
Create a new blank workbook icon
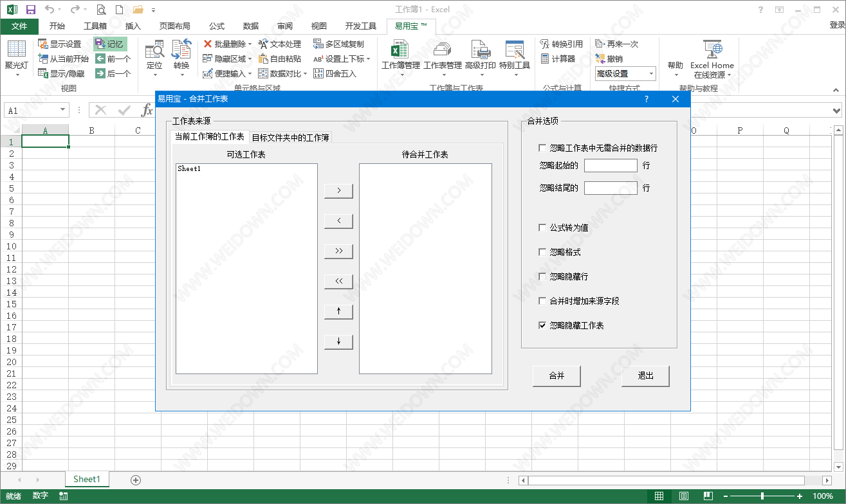click(119, 10)
